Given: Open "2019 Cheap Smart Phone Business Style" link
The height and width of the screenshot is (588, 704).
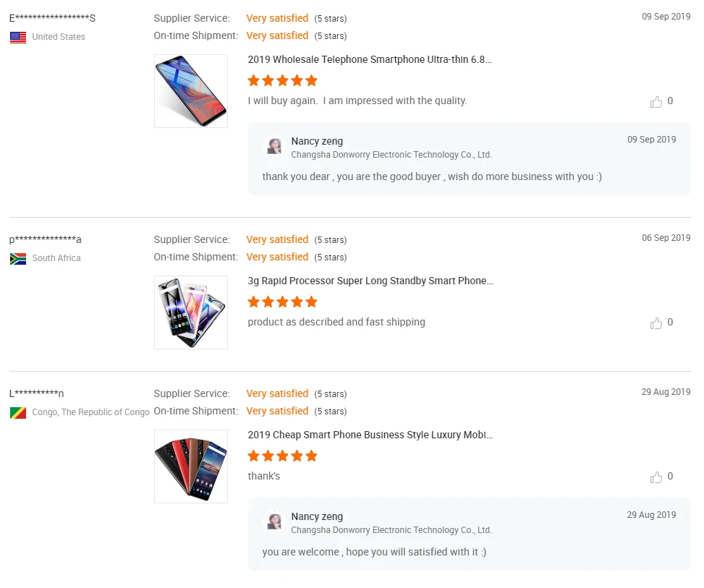Looking at the screenshot, I should click(x=370, y=435).
